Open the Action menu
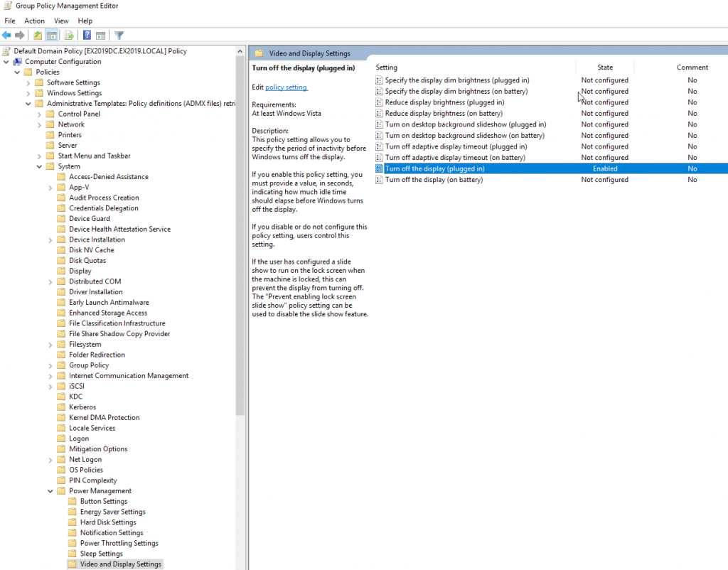The height and width of the screenshot is (570, 728). [x=34, y=21]
